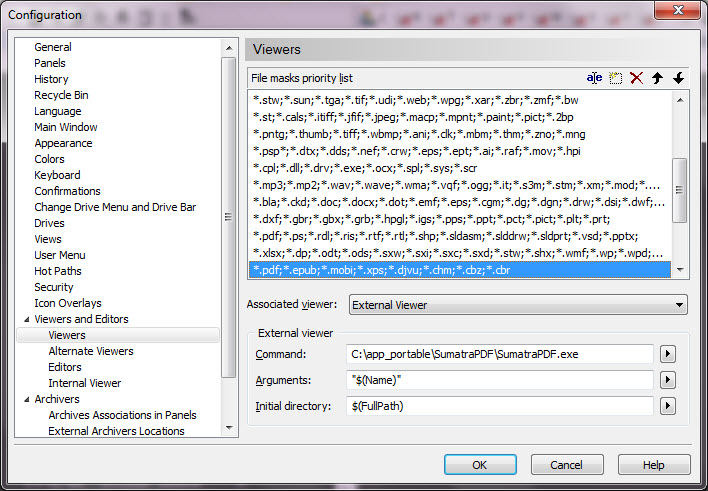Image resolution: width=708 pixels, height=491 pixels.
Task: Collapse the Archivers tree node
Action: tap(25, 400)
